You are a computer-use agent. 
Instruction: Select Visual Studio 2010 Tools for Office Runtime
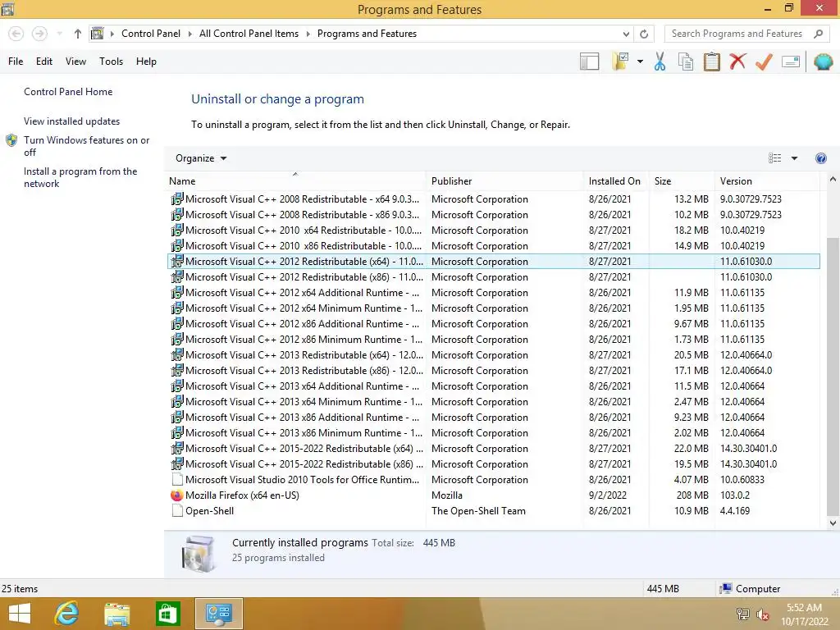point(494,480)
